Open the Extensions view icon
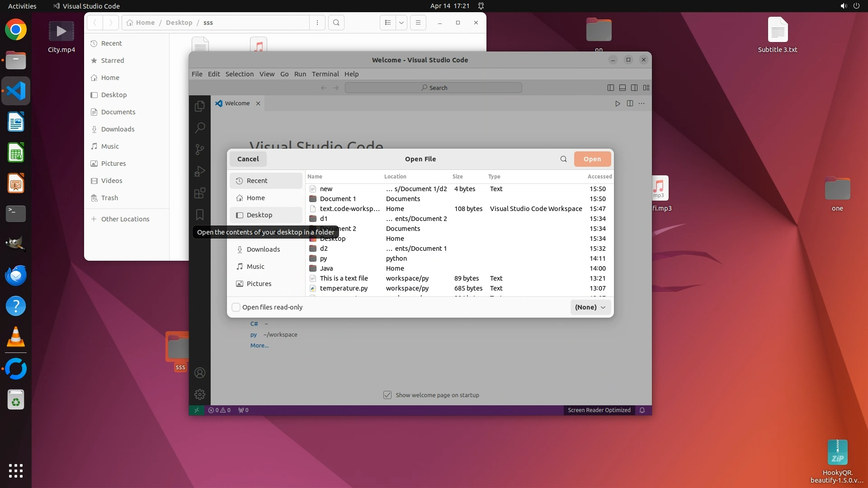 coord(199,193)
